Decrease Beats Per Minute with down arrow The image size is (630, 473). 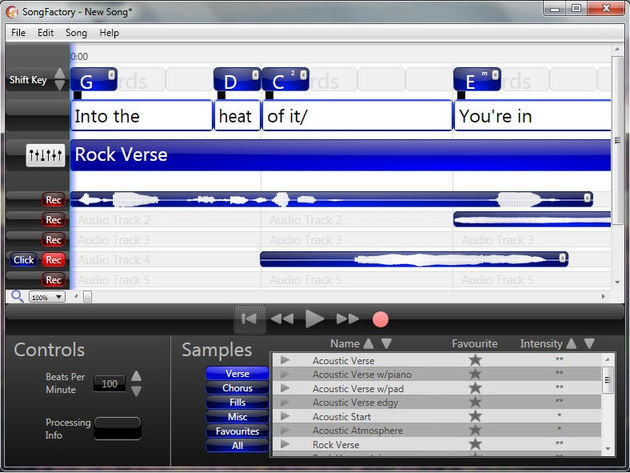[x=136, y=391]
